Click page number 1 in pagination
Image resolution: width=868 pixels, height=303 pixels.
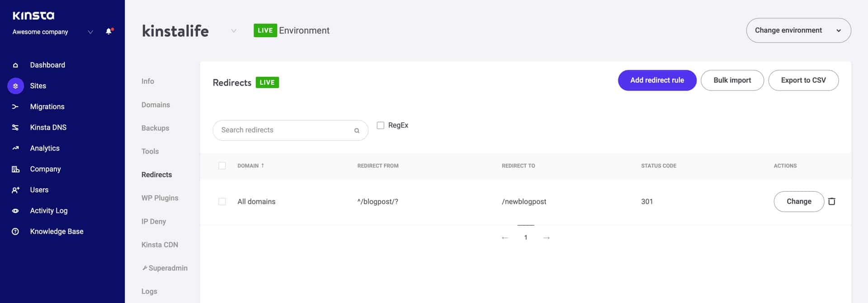tap(526, 238)
